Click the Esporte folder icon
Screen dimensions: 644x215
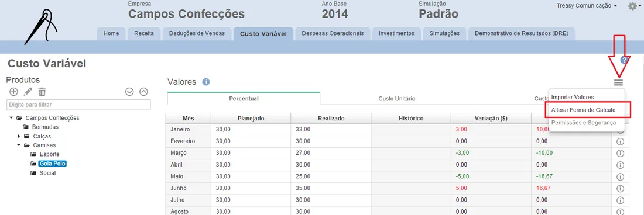tap(34, 154)
